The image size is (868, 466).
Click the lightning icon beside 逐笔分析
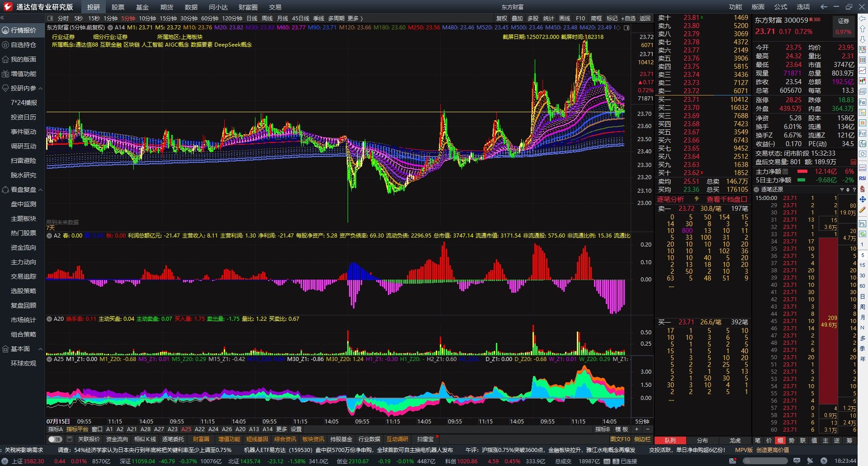click(x=697, y=199)
